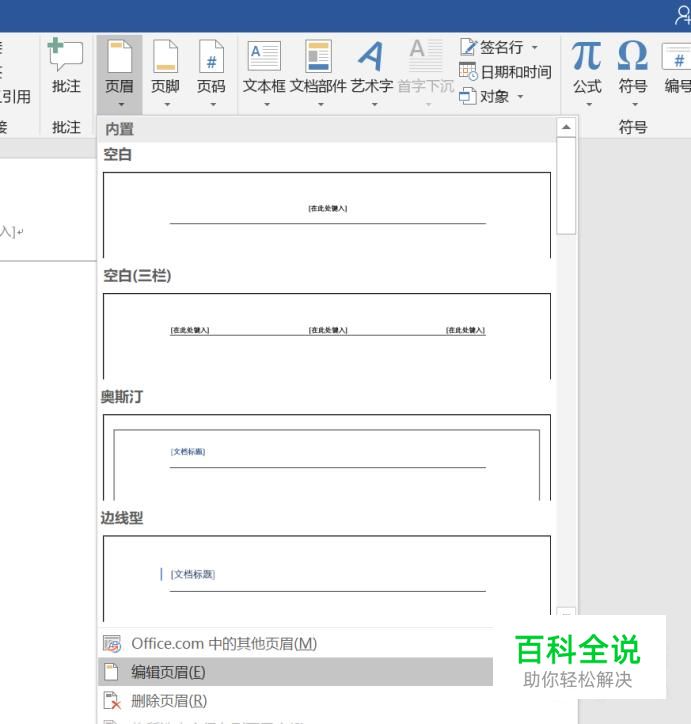Image resolution: width=691 pixels, height=724 pixels.
Task: Expand the 艺术字 dropdown arrow
Action: [x=374, y=105]
